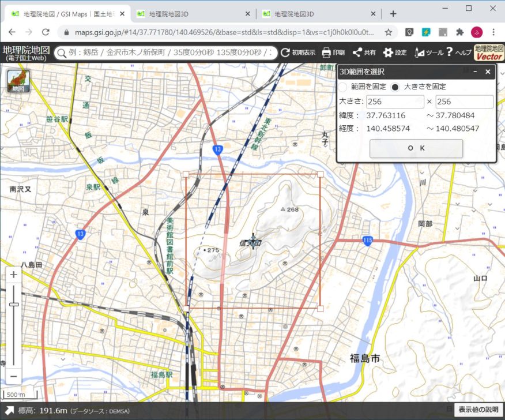Bookmark this page with the star icon

(389, 32)
